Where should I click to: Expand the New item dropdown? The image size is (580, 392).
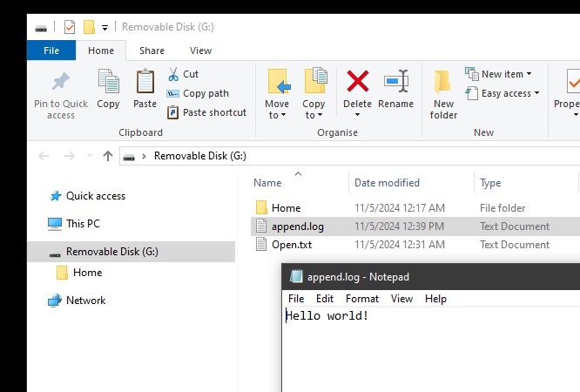click(x=498, y=74)
